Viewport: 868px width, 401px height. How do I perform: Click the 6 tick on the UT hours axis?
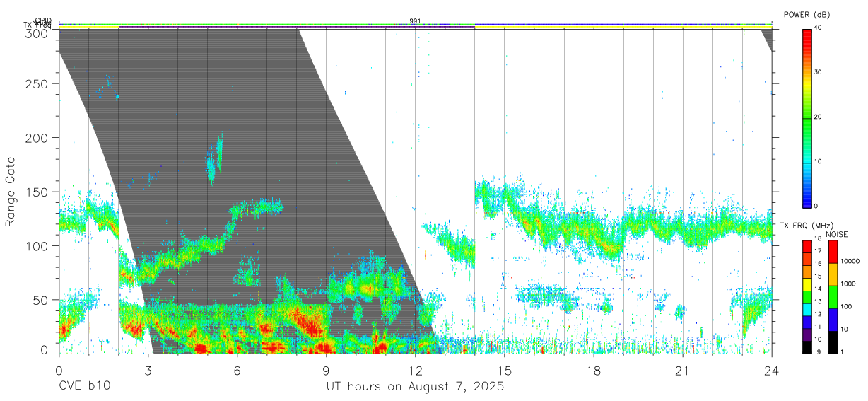point(237,371)
